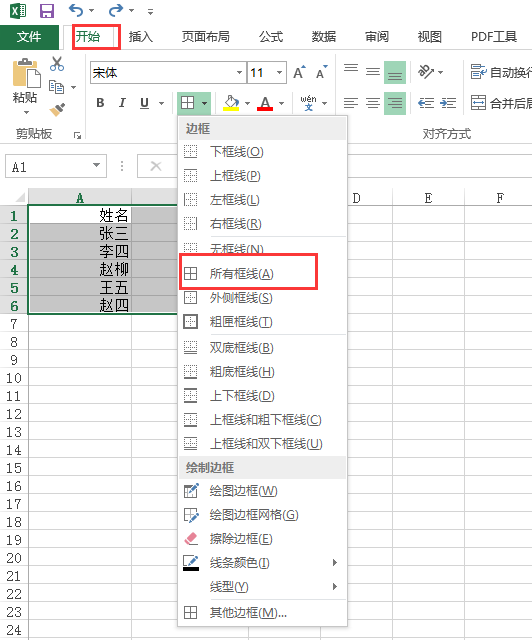This screenshot has height=640, width=532.
Task: Toggle Underline formatting
Action: point(144,103)
